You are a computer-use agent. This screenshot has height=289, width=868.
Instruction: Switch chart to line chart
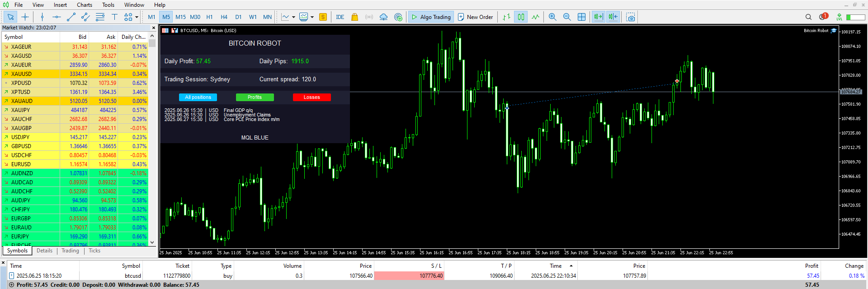535,17
